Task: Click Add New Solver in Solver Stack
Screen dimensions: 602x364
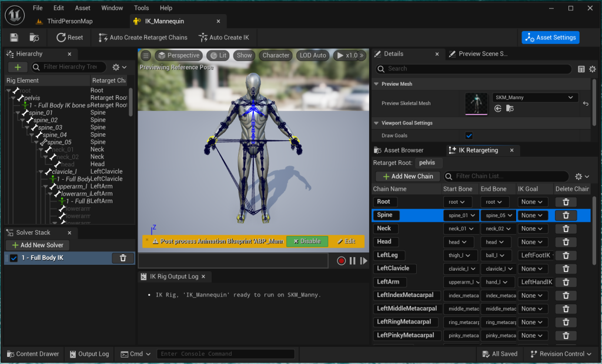Action: pos(37,245)
